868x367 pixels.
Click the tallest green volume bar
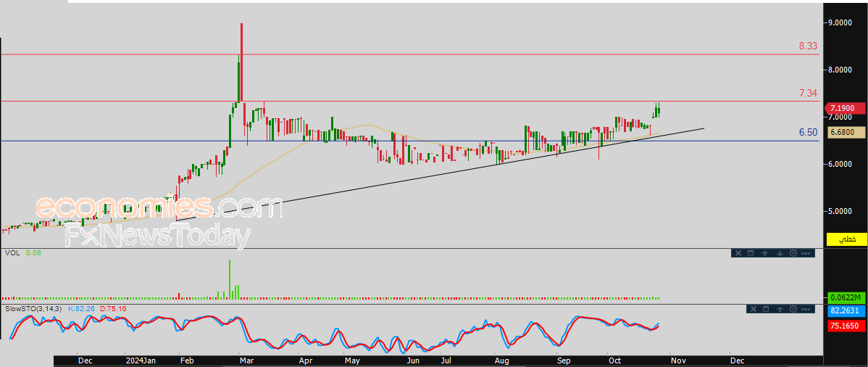point(229,279)
